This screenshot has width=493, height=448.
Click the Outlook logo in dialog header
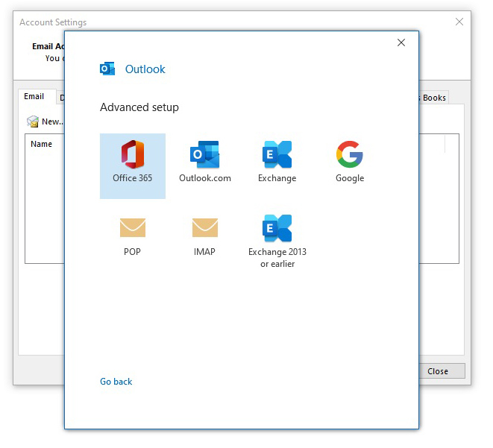(x=107, y=69)
